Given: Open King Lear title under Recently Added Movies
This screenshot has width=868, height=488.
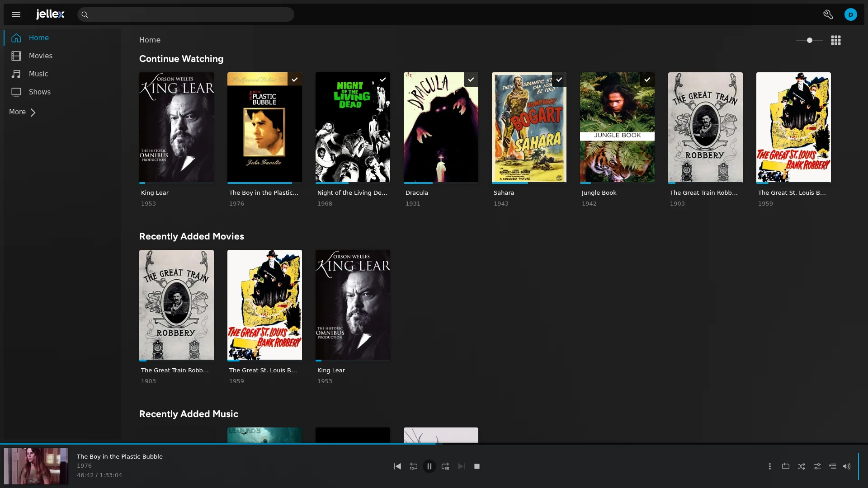Looking at the screenshot, I should pyautogui.click(x=331, y=371).
